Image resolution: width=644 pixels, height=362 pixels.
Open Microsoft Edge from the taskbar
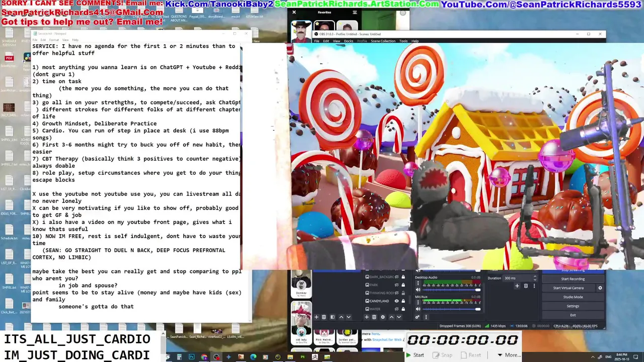(253, 357)
